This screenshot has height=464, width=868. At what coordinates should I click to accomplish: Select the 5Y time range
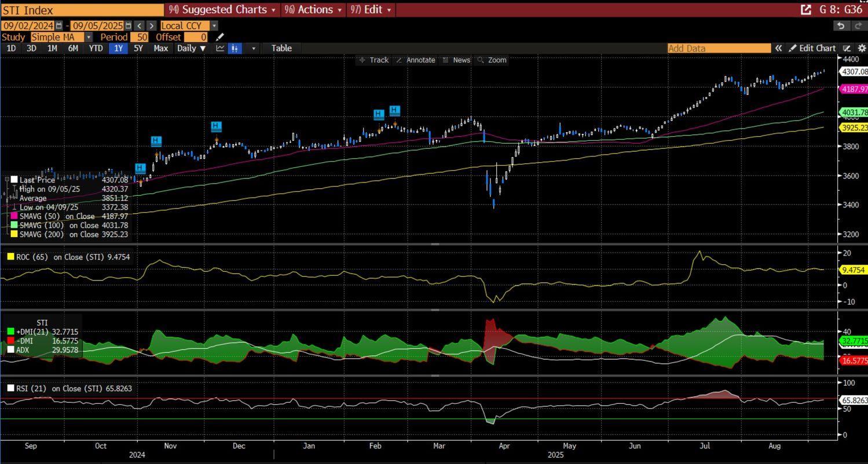138,48
